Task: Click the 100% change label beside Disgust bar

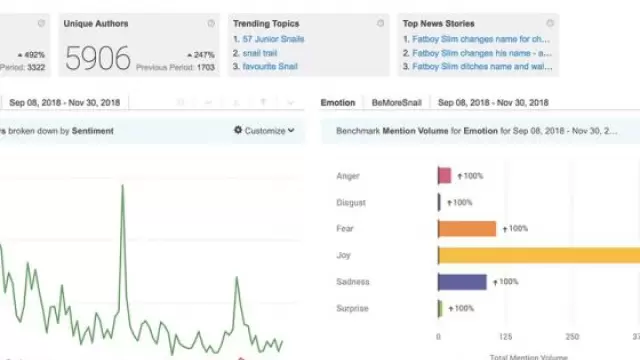Action: tap(460, 202)
